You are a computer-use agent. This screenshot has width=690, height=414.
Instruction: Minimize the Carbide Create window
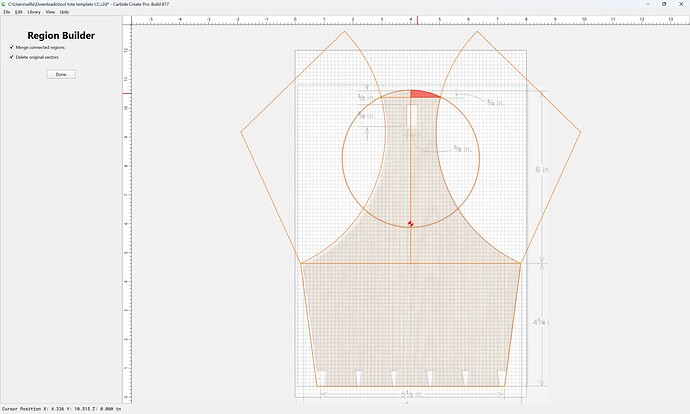pyautogui.click(x=648, y=4)
